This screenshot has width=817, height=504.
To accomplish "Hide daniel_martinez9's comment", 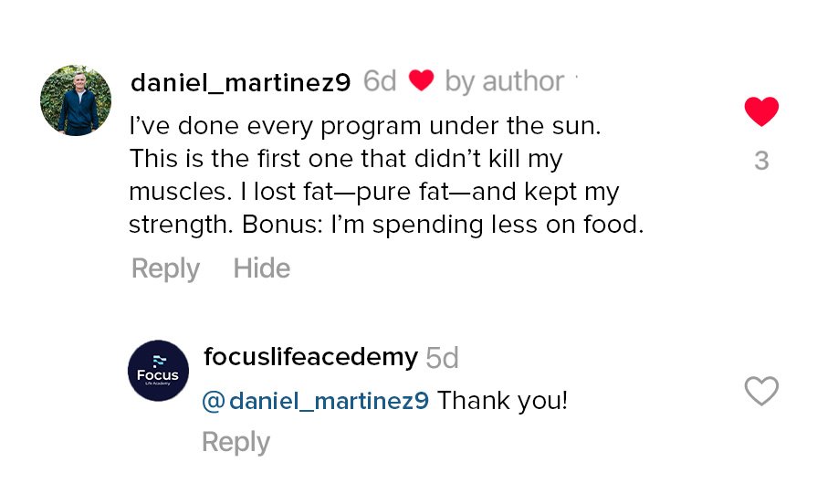I will [x=262, y=268].
